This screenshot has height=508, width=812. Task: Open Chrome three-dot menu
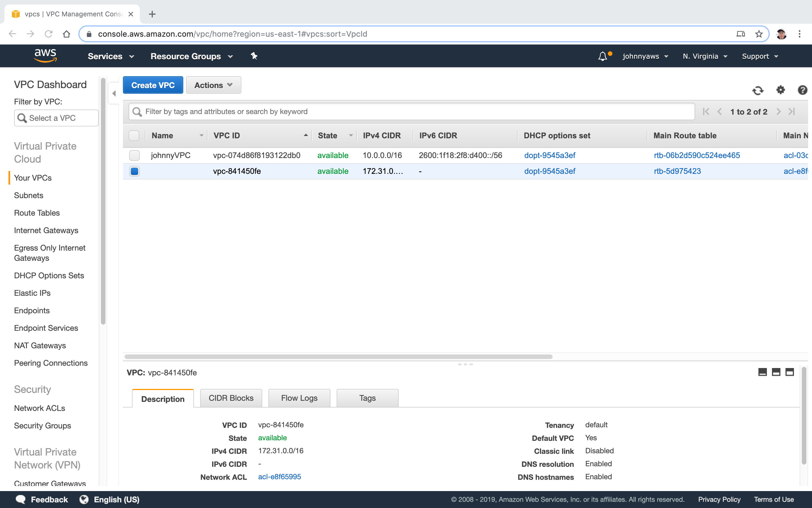click(800, 34)
